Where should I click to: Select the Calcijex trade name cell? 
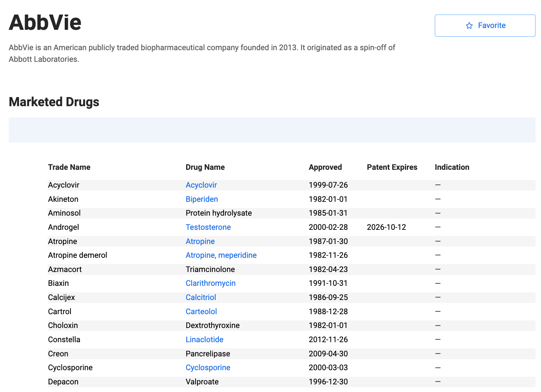[61, 297]
